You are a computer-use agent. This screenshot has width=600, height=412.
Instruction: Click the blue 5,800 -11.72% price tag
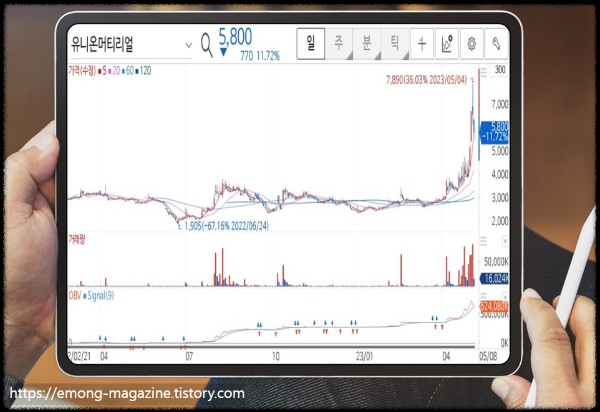point(494,132)
